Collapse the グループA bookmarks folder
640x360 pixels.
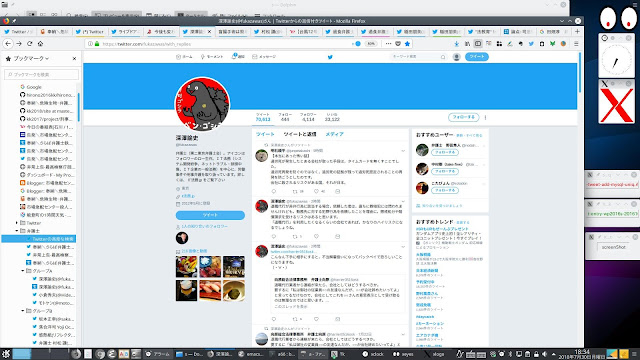tap(23, 271)
